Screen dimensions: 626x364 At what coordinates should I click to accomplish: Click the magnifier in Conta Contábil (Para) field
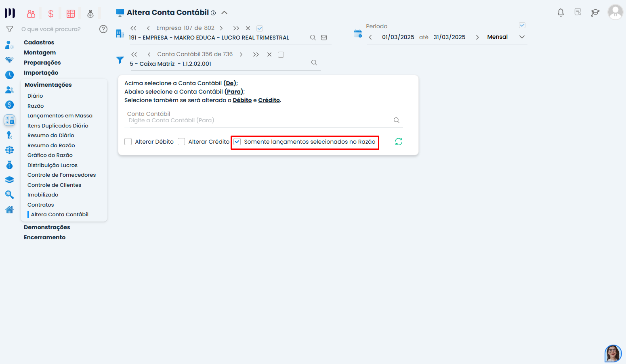[x=397, y=120]
